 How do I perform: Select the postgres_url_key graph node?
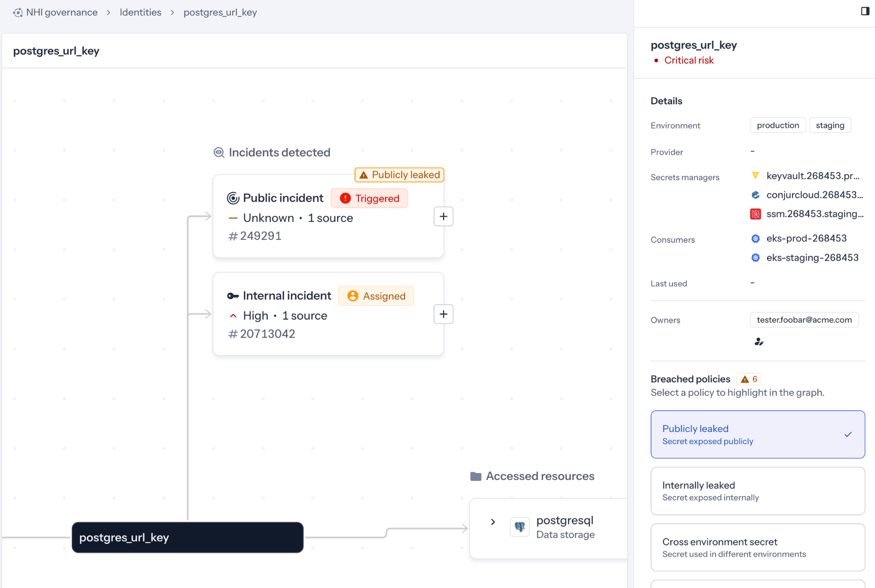click(x=187, y=538)
